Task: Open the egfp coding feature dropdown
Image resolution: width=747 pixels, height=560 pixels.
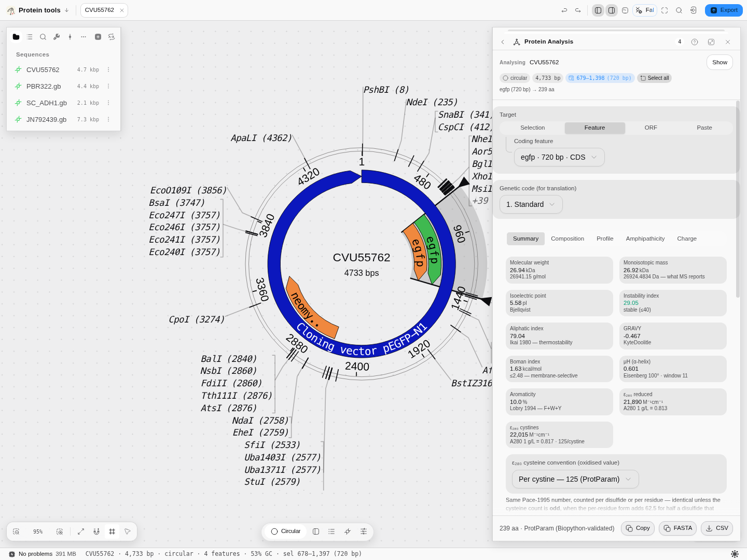Action: (559, 157)
